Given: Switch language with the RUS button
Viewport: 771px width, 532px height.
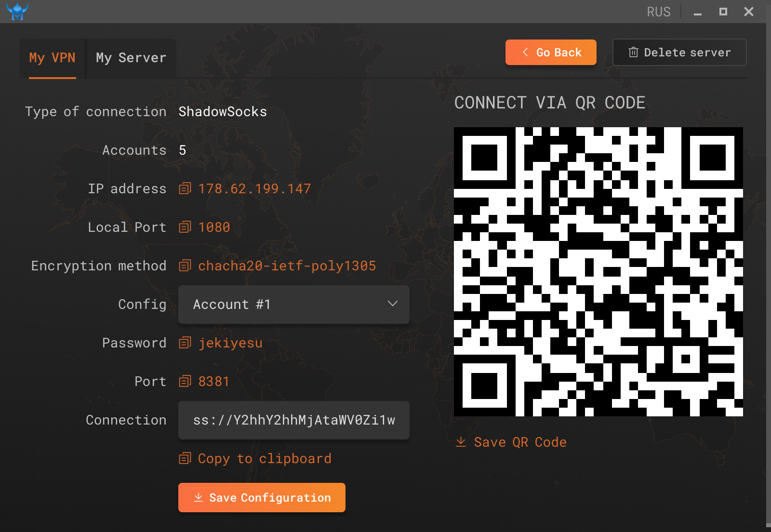Looking at the screenshot, I should 659,12.
